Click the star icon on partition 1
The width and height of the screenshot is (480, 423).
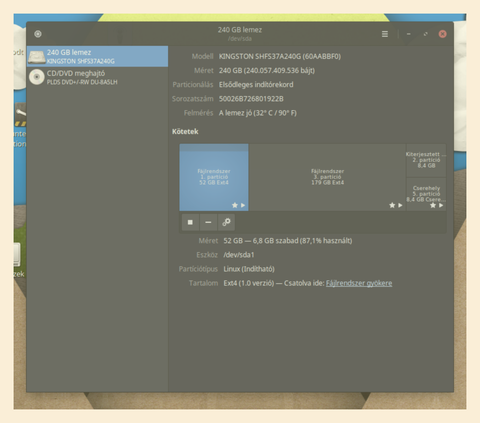(x=235, y=205)
